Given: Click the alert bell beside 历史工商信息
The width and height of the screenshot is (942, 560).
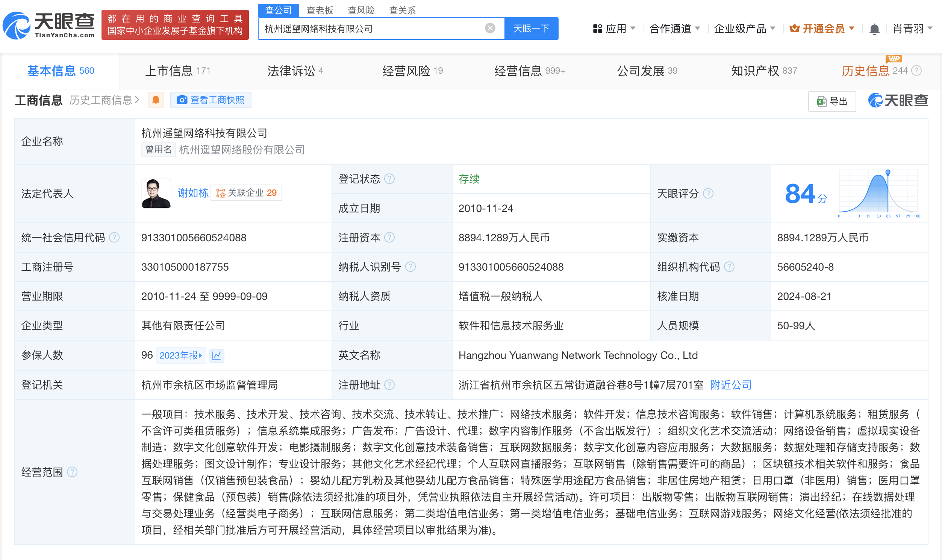Looking at the screenshot, I should click(156, 100).
